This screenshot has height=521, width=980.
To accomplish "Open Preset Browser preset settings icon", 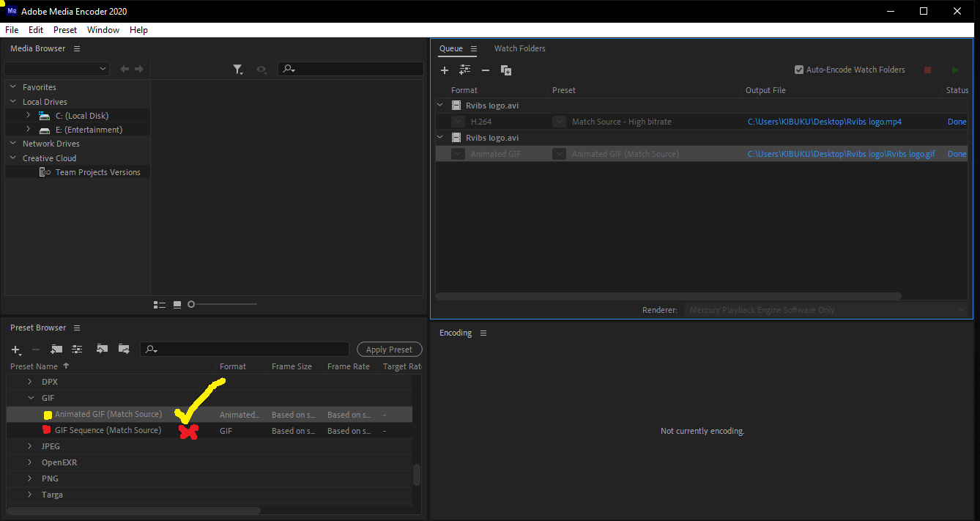I will click(77, 350).
